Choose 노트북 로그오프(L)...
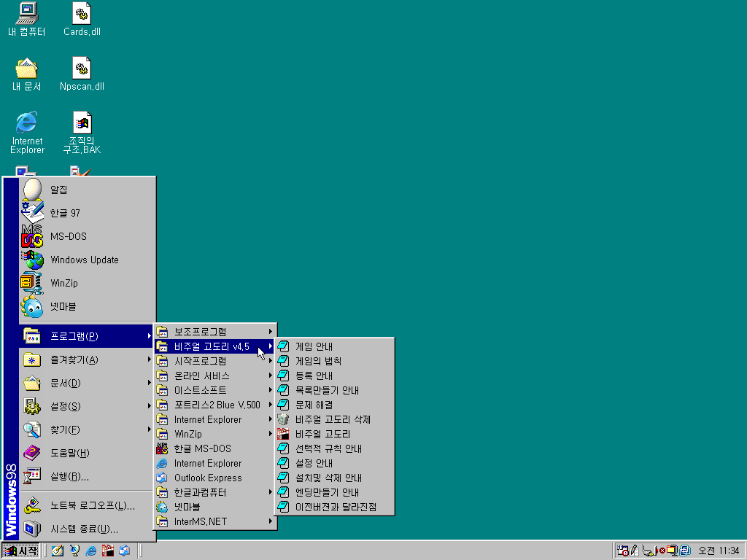 (88, 506)
